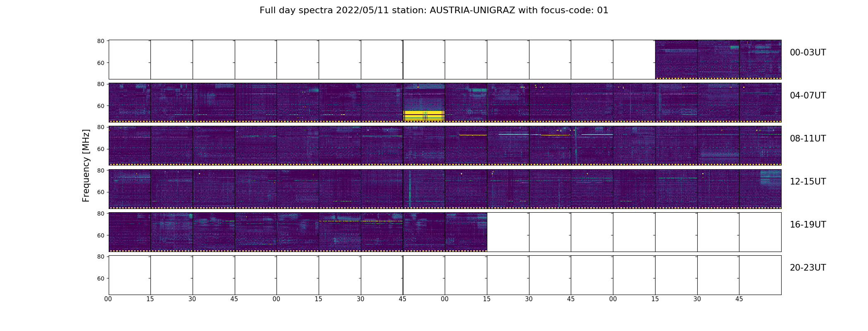Click the leftmost '00' time-axis tick label

(108, 299)
